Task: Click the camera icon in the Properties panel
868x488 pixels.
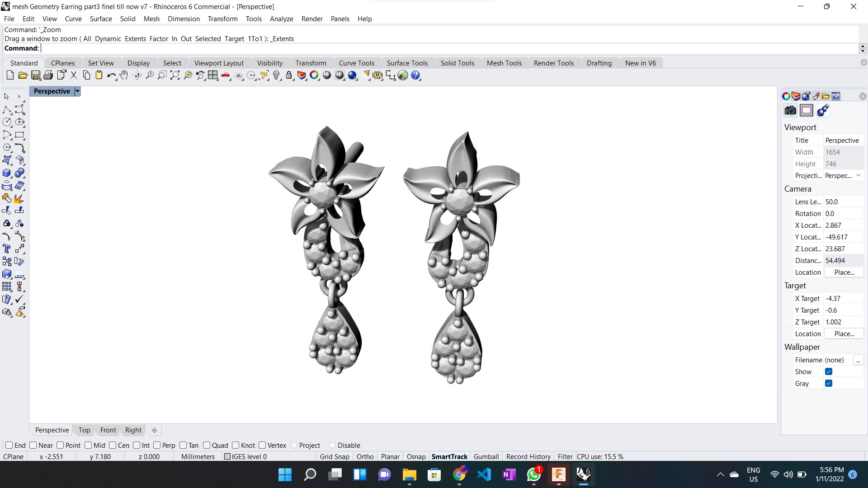Action: 790,111
